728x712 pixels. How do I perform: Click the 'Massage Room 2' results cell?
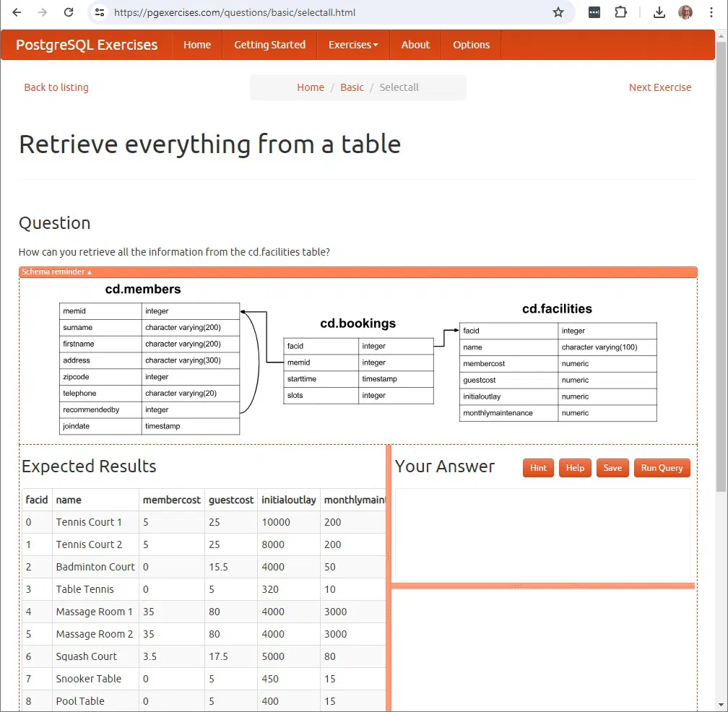[x=95, y=634]
